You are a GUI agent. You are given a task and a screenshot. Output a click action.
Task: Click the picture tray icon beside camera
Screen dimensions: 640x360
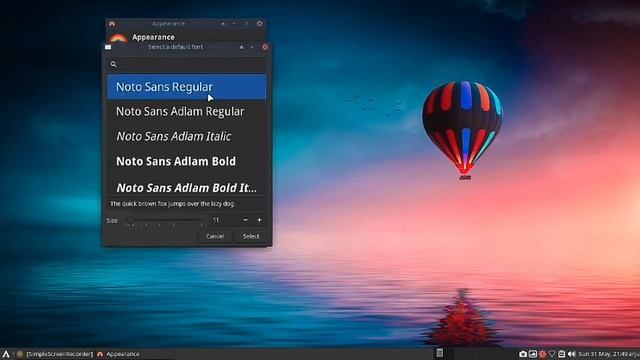(533, 354)
